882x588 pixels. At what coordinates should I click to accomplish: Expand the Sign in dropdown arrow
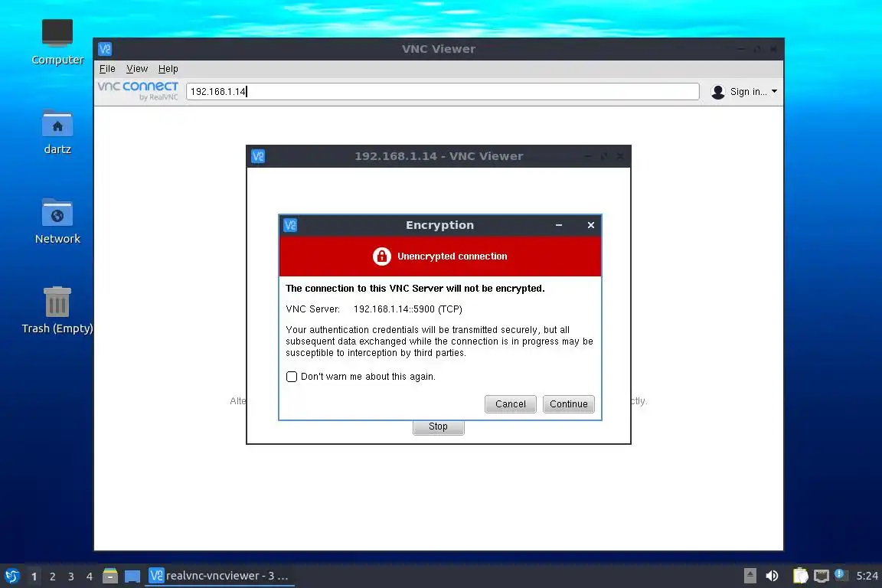774,91
